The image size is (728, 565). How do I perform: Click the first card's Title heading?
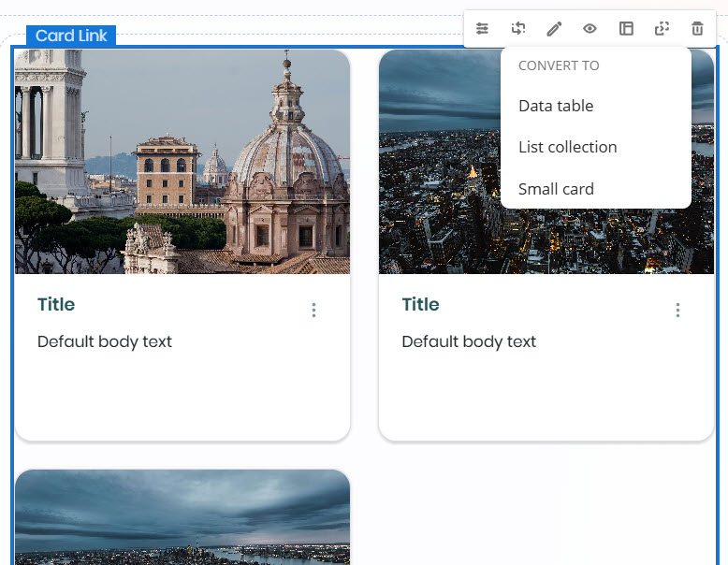click(x=56, y=305)
